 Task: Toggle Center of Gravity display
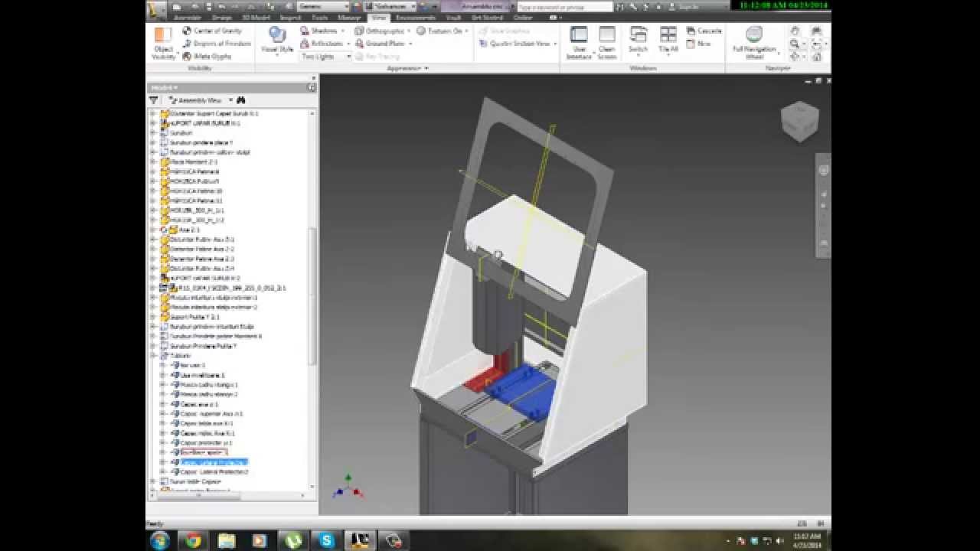pos(212,31)
